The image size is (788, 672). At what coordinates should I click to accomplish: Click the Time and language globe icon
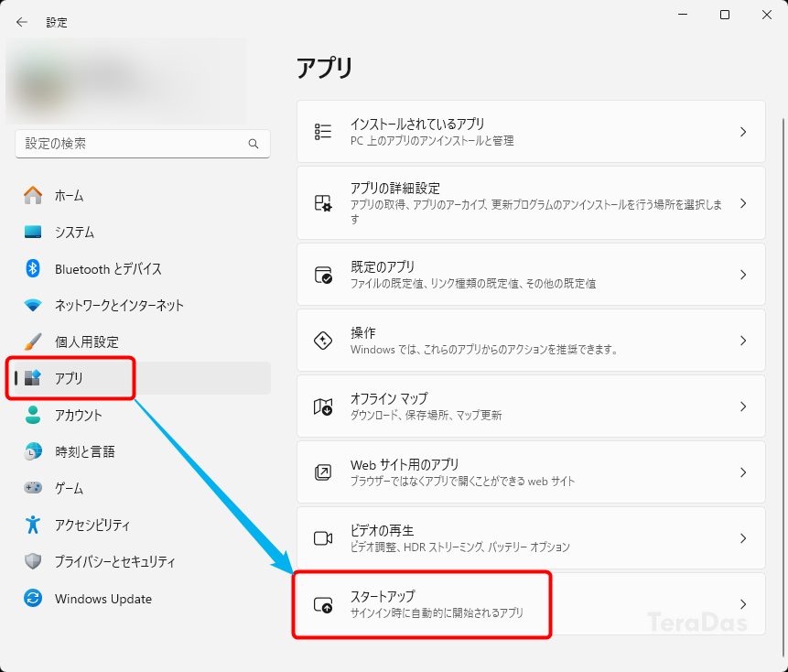[x=33, y=451]
